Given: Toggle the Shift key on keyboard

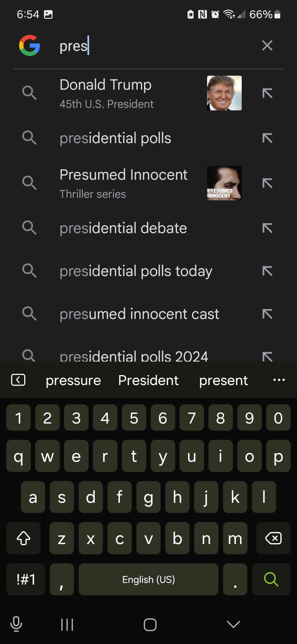Looking at the screenshot, I should pos(24,538).
